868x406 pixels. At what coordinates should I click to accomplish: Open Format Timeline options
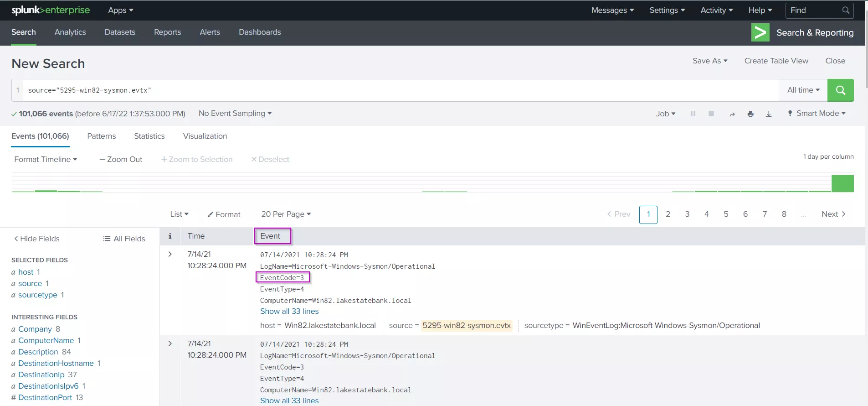(46, 159)
